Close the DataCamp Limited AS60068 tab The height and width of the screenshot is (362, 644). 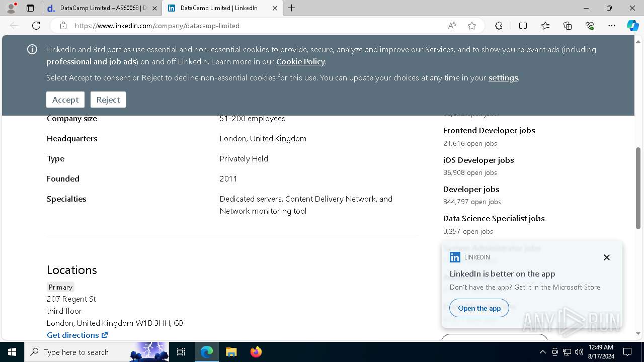[x=154, y=8]
